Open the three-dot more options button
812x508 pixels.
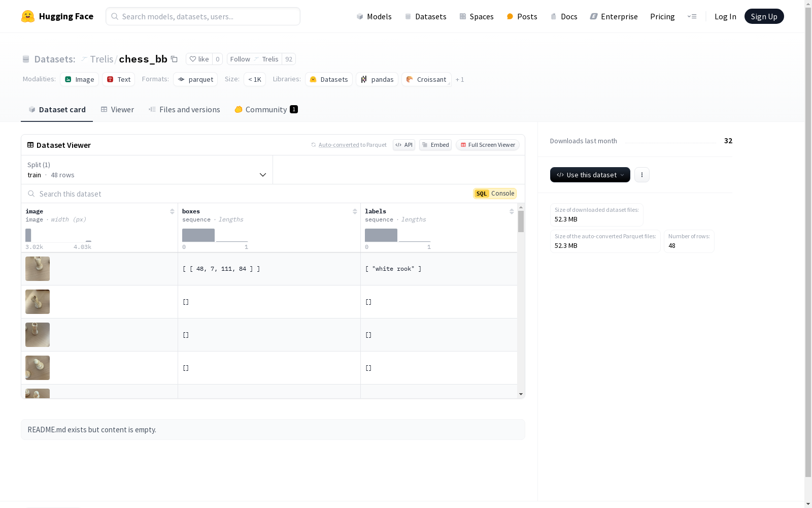(x=641, y=175)
